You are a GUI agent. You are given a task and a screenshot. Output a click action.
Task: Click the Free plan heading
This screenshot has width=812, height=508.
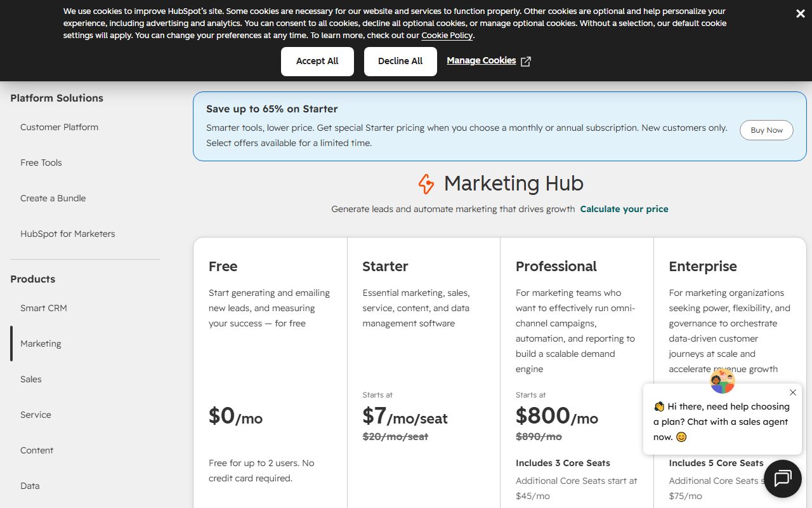click(223, 266)
